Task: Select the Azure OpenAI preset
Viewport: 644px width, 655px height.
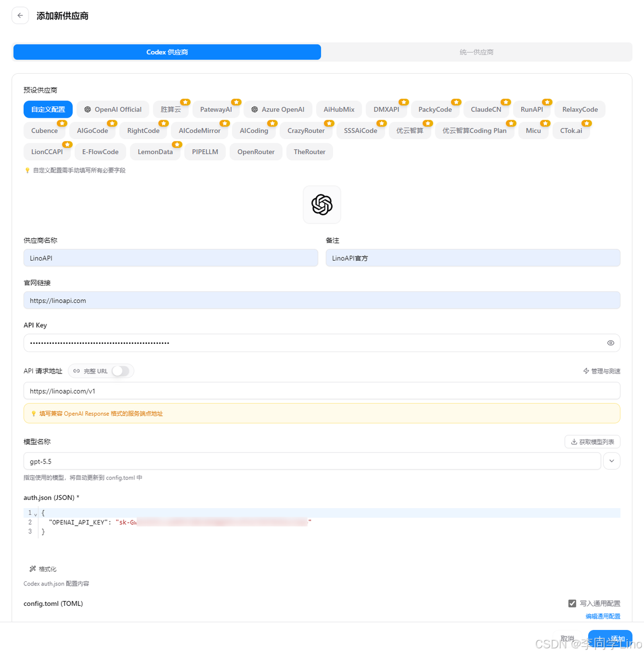Action: (x=278, y=110)
